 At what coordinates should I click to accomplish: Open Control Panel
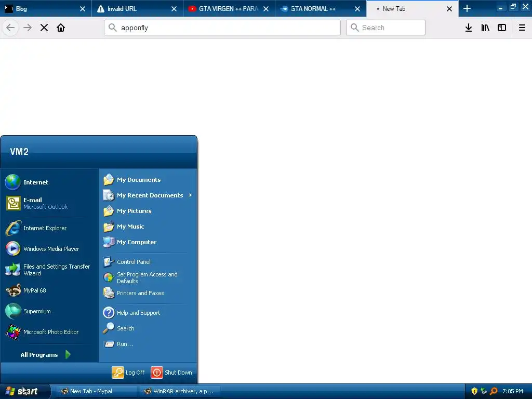coord(148,262)
